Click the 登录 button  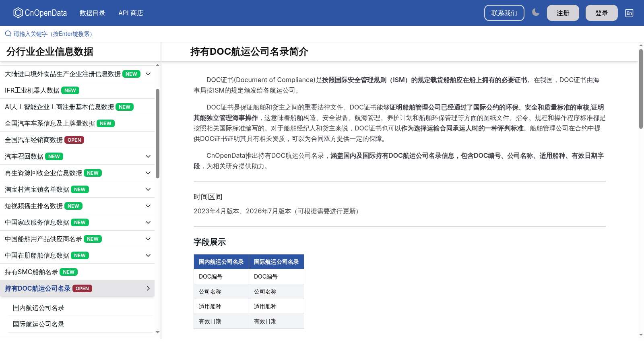click(602, 13)
